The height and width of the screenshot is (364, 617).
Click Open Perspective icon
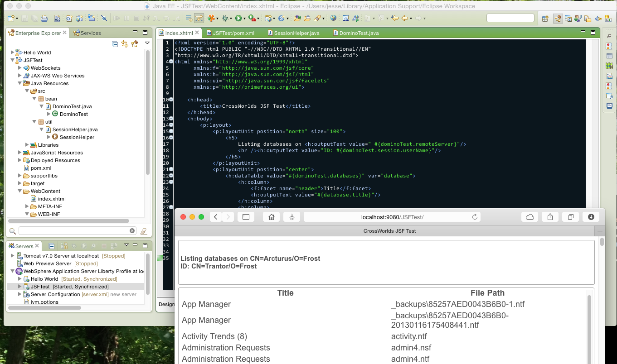coord(545,19)
